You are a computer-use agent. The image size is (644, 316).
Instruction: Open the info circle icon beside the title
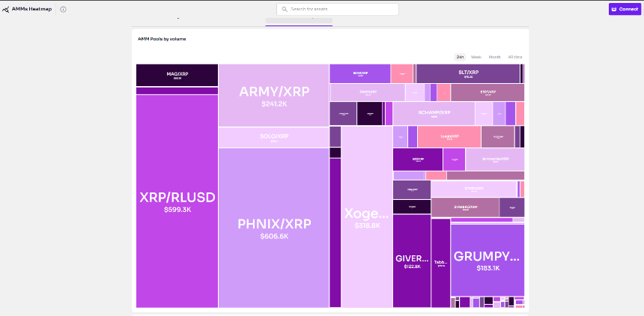(63, 10)
